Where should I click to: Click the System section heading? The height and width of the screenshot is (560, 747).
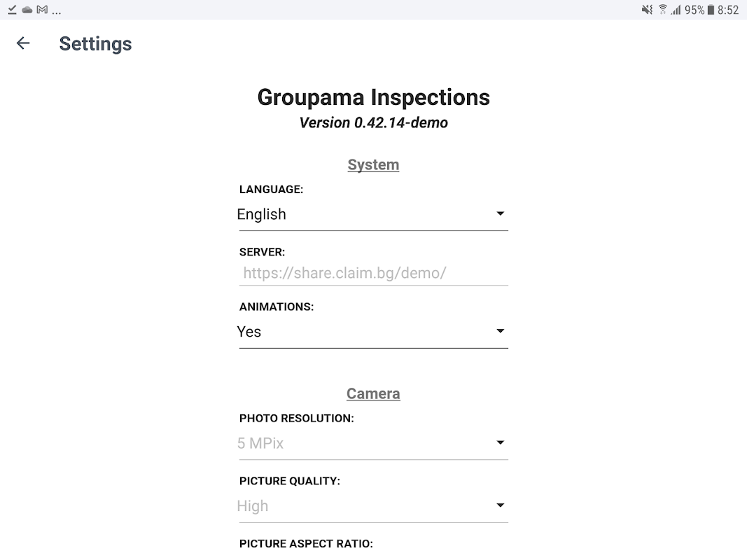click(373, 165)
